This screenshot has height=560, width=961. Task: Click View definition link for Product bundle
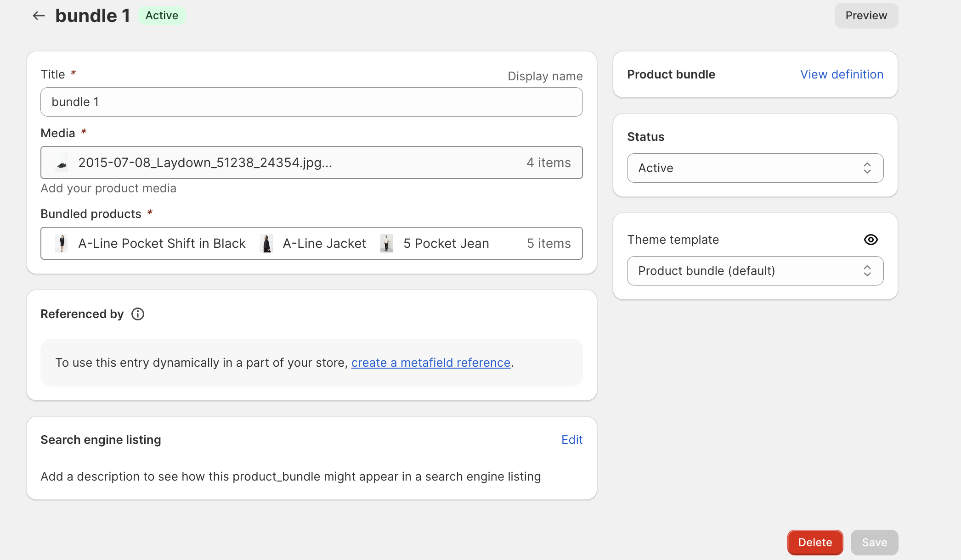842,74
